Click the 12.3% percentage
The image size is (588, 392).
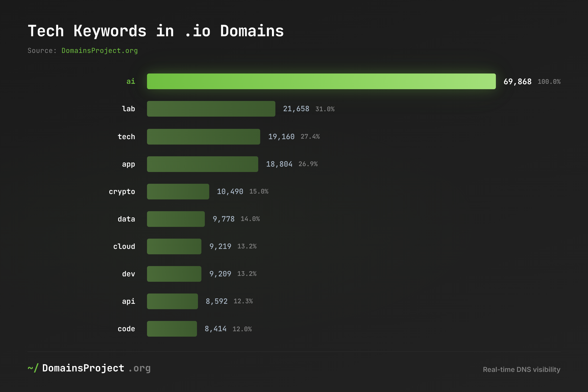(x=243, y=301)
